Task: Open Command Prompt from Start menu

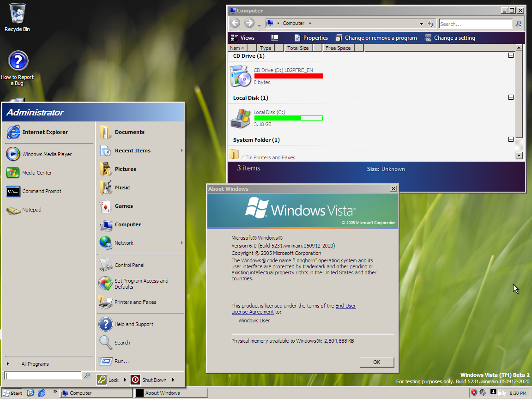Action: coord(49,191)
